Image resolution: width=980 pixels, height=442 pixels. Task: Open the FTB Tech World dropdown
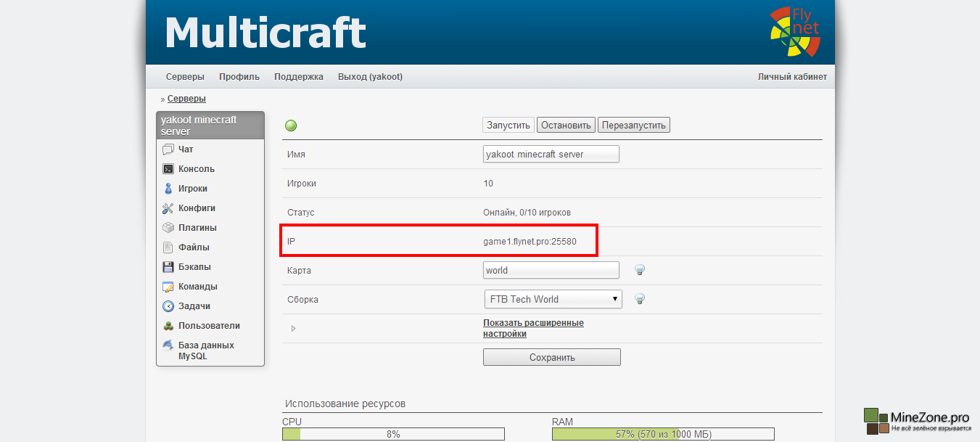553,299
